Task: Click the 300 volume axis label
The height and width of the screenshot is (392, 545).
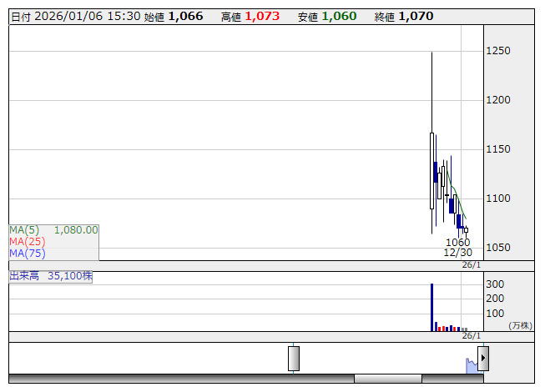Action: pos(495,284)
